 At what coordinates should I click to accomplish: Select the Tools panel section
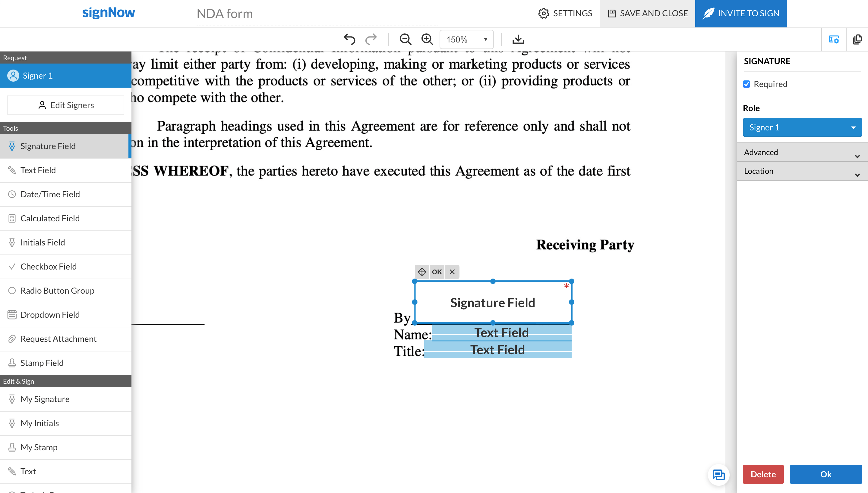click(66, 128)
